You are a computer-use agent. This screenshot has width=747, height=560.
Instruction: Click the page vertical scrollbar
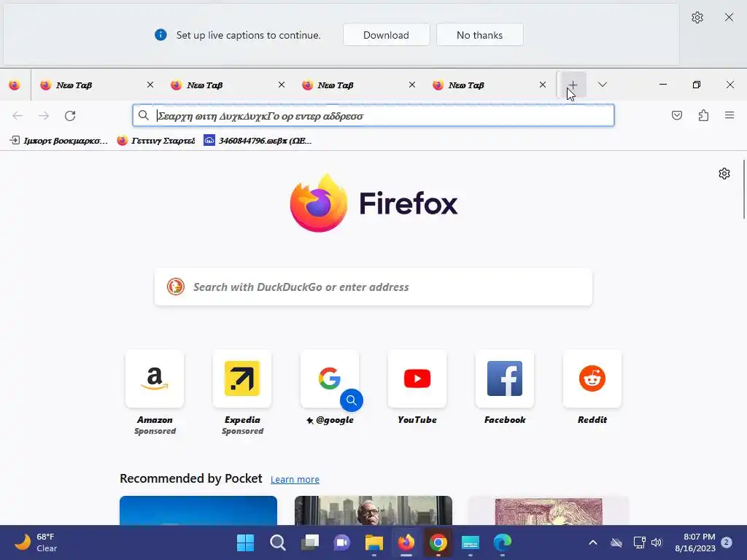tap(743, 190)
